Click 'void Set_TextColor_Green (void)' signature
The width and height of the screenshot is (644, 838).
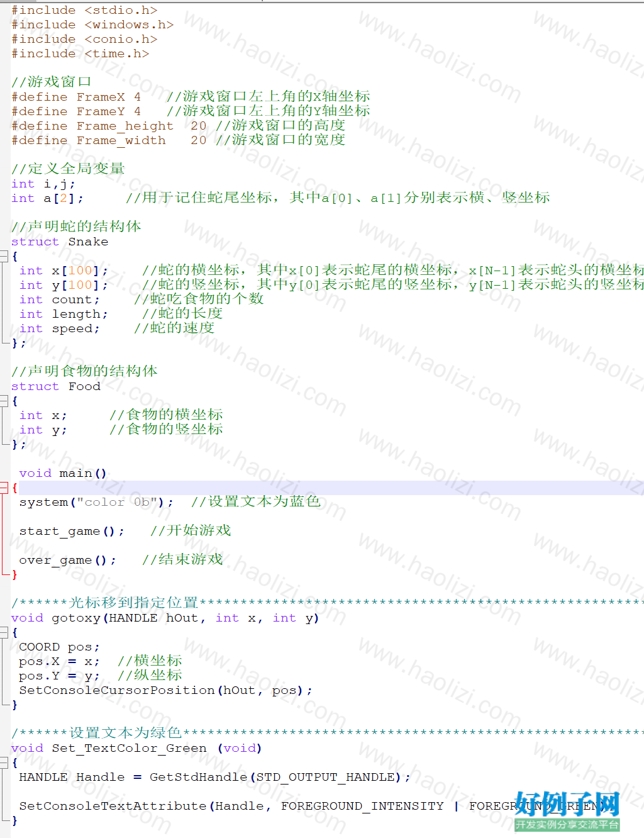(x=136, y=748)
